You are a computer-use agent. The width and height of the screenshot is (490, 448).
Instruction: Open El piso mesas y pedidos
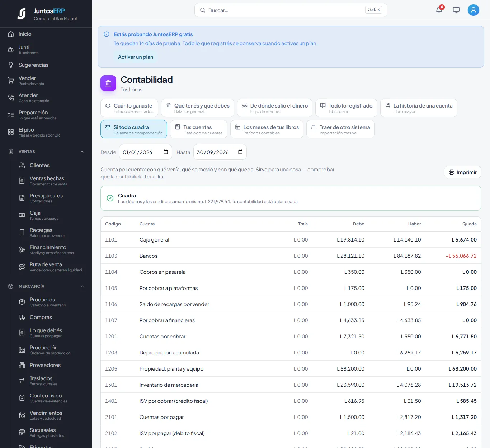pyautogui.click(x=46, y=132)
